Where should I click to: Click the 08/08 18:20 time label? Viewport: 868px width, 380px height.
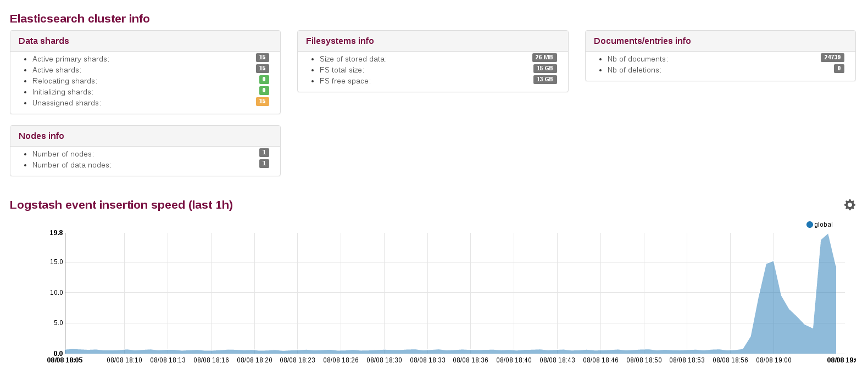click(254, 360)
